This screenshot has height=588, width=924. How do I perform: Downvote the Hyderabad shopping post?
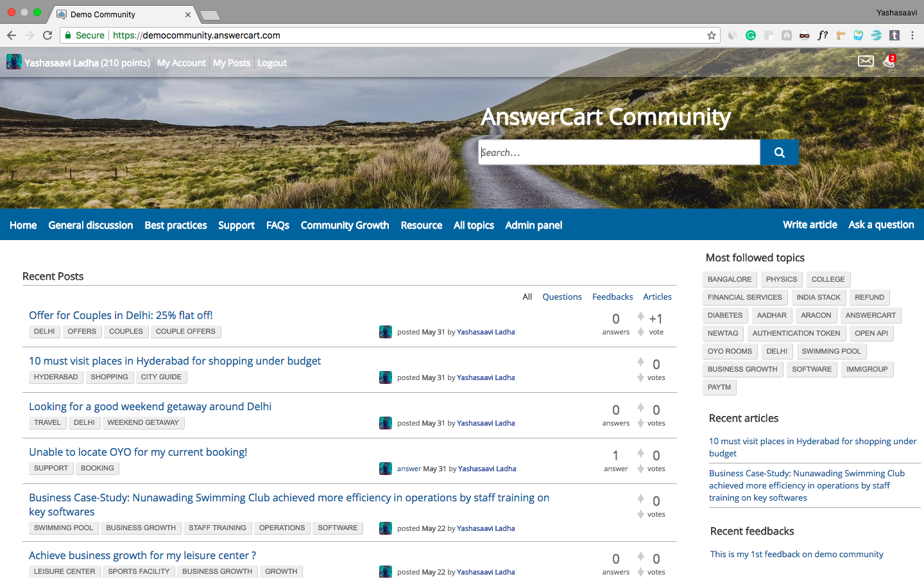640,378
